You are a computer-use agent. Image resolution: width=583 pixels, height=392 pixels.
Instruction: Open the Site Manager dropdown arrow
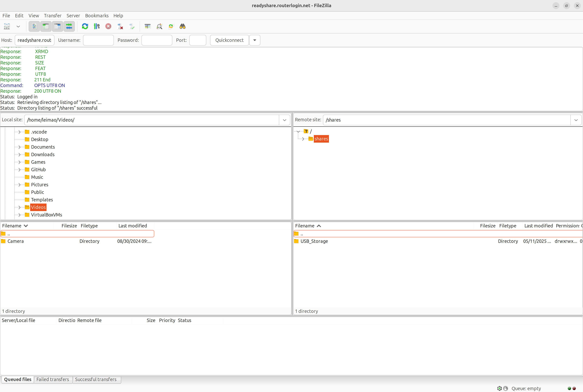click(18, 26)
